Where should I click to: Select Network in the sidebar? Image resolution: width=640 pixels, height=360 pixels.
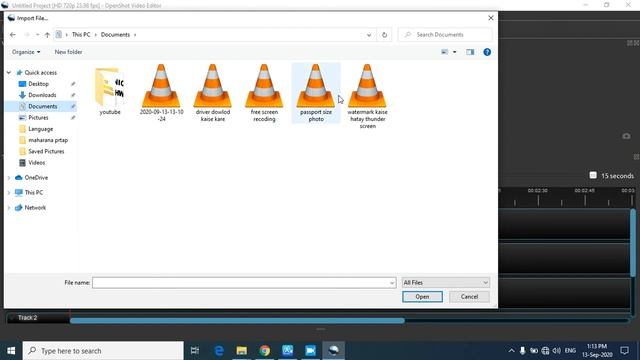[x=35, y=208]
